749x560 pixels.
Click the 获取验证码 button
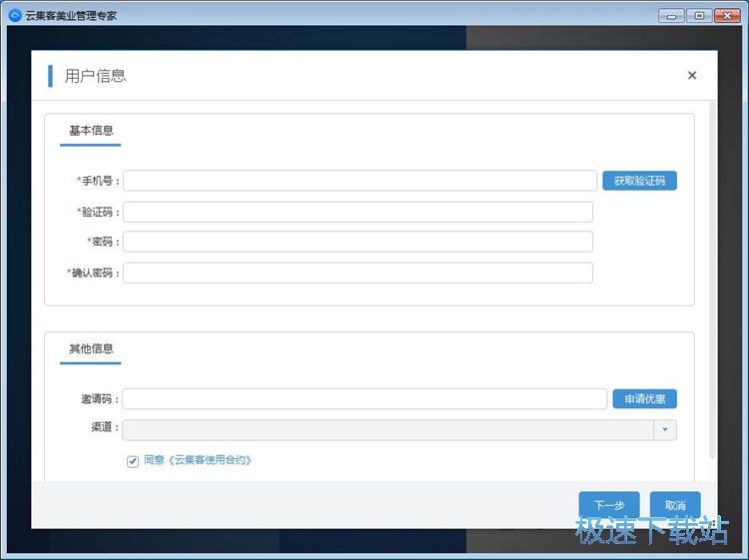(639, 181)
